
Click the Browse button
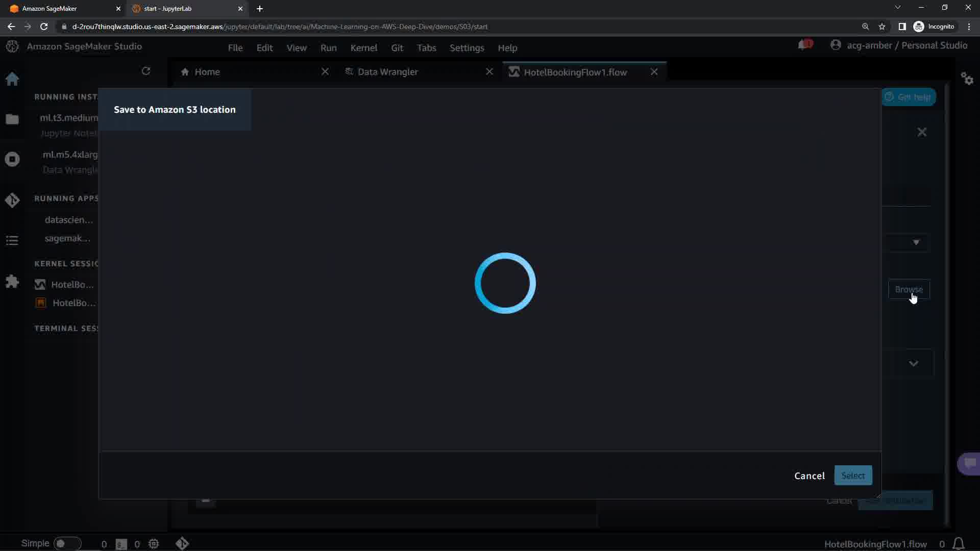pyautogui.click(x=909, y=289)
